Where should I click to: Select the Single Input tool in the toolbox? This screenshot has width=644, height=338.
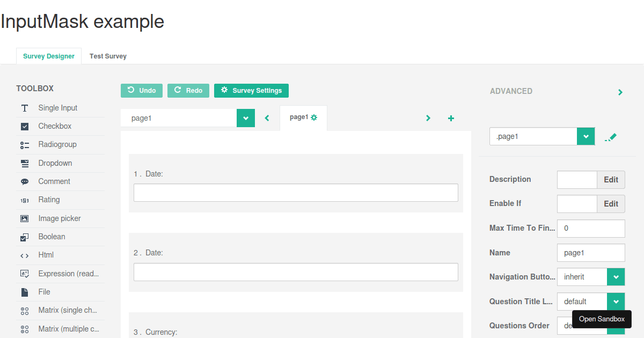[57, 107]
